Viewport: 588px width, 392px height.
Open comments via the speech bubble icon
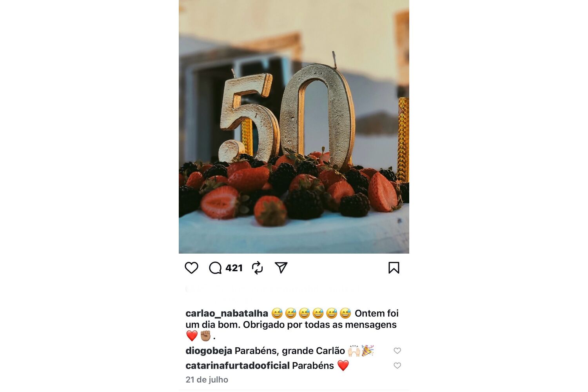215,268
